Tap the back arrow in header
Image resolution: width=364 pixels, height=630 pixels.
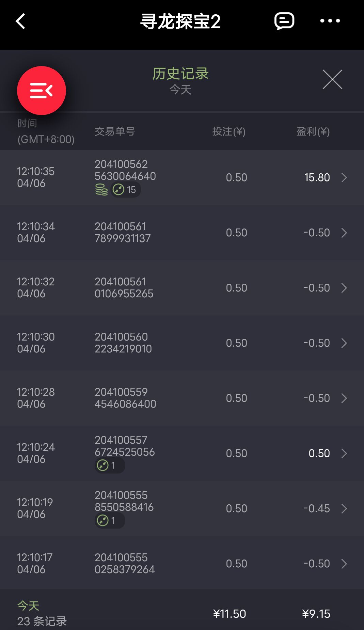point(21,21)
